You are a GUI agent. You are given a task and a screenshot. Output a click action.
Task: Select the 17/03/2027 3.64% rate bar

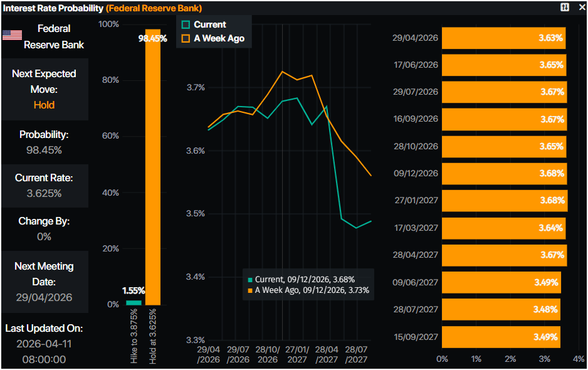(x=503, y=228)
